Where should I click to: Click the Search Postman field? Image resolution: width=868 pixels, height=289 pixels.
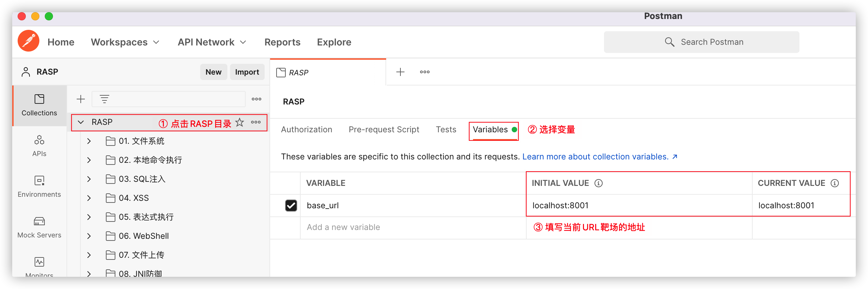(x=701, y=42)
